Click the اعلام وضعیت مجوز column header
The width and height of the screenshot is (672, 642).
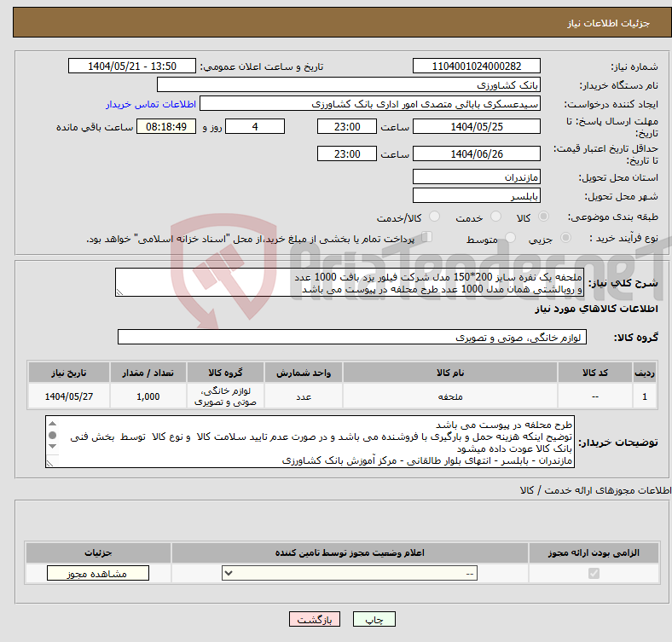tap(350, 552)
